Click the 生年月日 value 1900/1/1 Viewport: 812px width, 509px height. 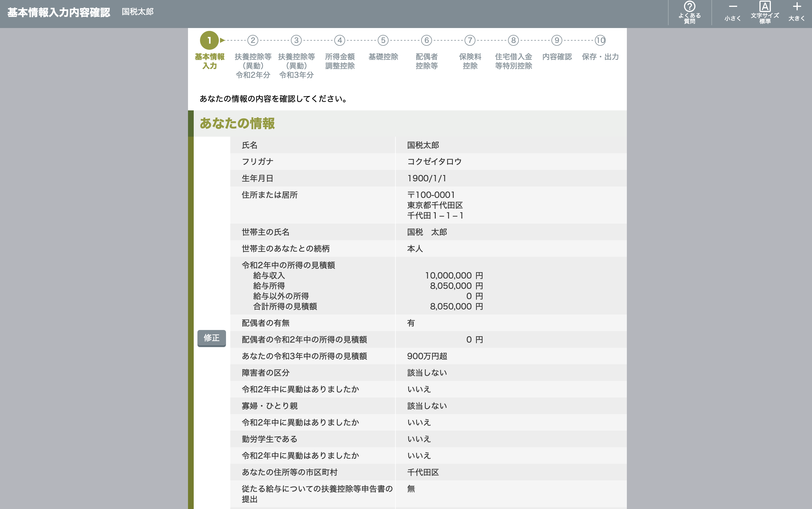pos(427,178)
